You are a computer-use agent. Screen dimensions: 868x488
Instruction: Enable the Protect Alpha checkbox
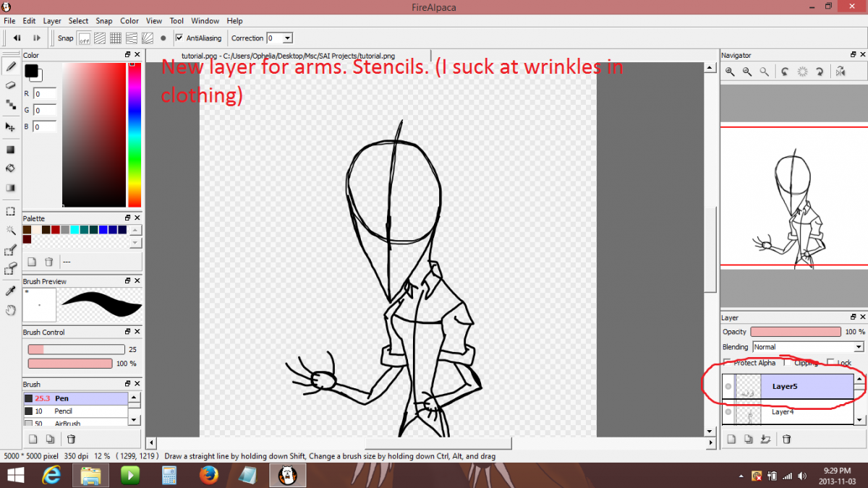coord(727,363)
